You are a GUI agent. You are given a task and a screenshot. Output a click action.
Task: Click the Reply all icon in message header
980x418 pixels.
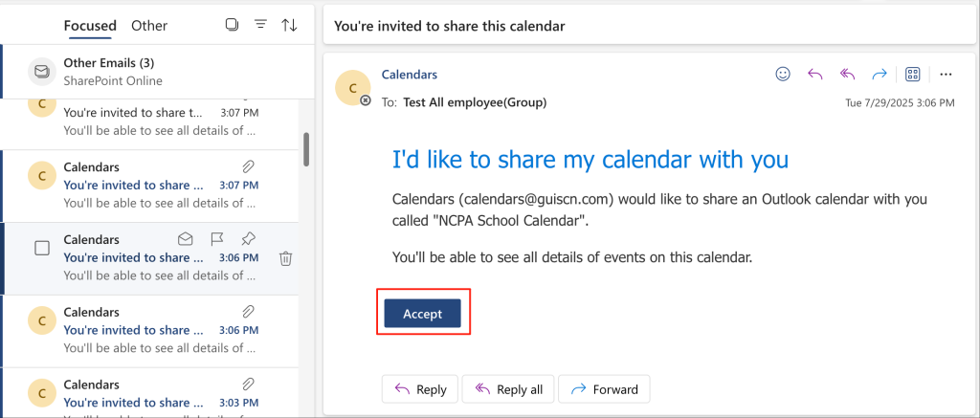click(x=847, y=74)
